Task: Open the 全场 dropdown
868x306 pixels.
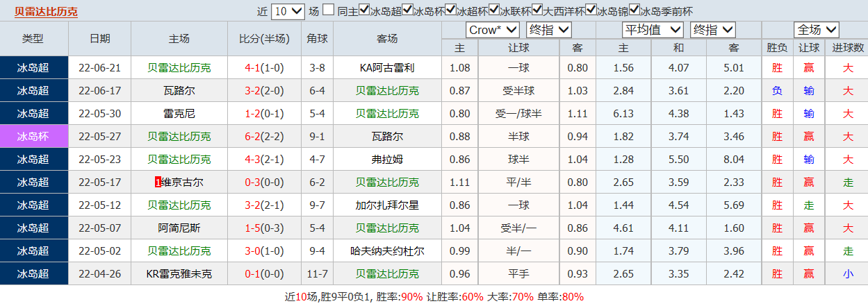Action: click(x=817, y=30)
